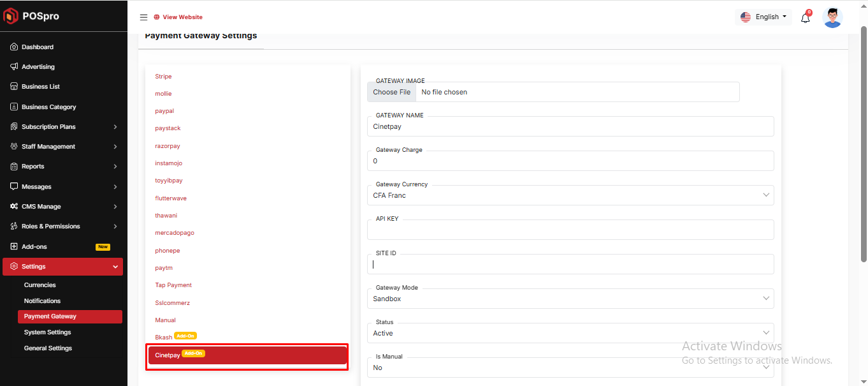Screen dimensions: 868x386
Task: Select the Stripe payment gateway
Action: (163, 77)
